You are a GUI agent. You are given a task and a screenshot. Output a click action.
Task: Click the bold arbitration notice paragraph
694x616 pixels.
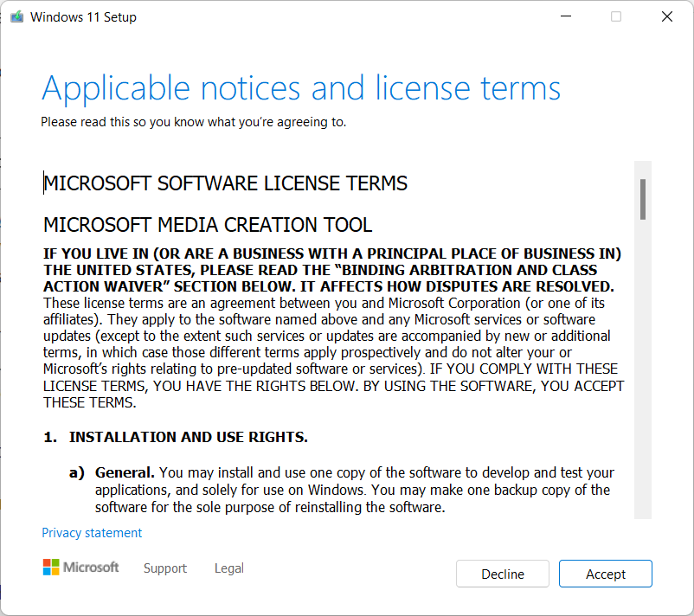click(333, 269)
